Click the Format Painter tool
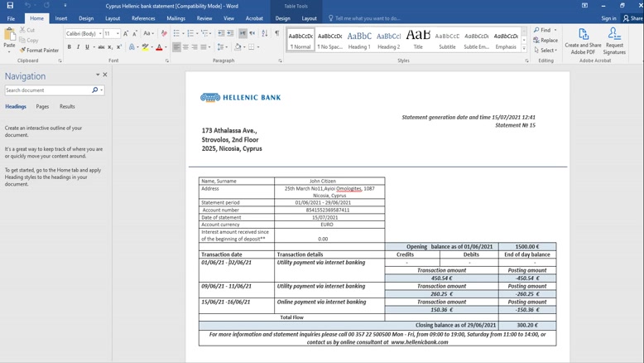Screen dimensions: 644x363 (x=39, y=51)
